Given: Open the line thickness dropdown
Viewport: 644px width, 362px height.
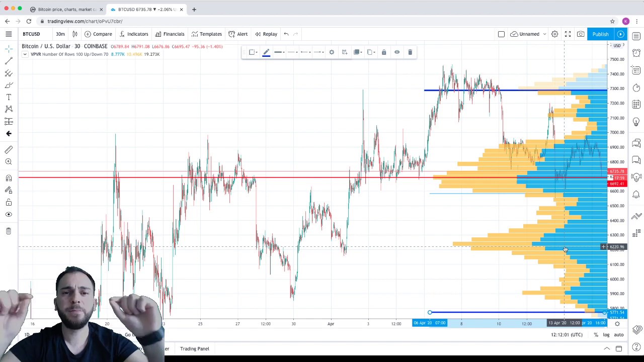Looking at the screenshot, I should pos(279,52).
